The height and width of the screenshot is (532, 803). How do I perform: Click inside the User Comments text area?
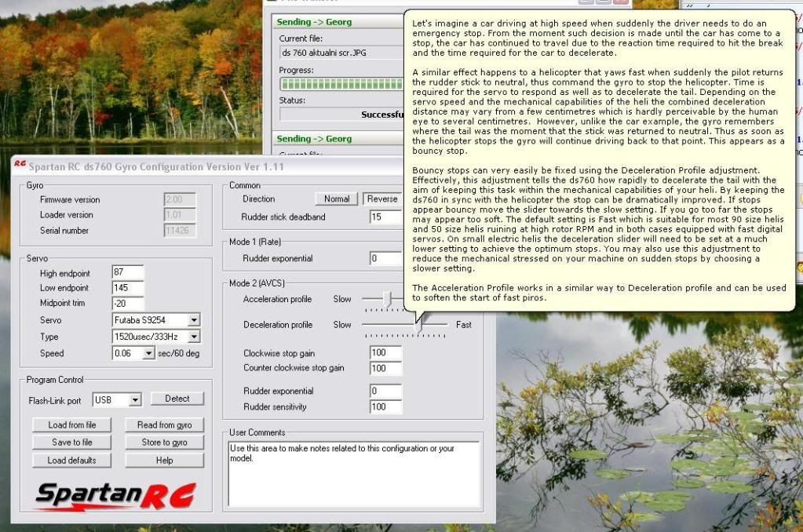pos(353,475)
